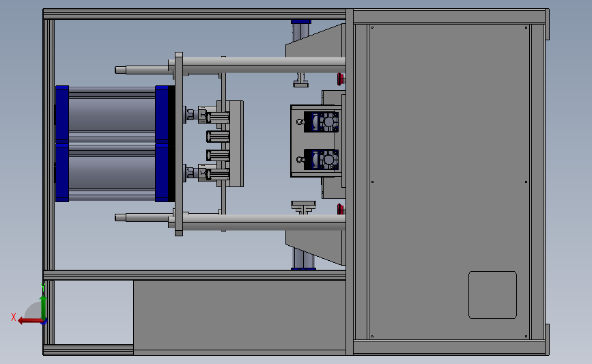Click the green Y axis arrow of triad

pyautogui.click(x=44, y=308)
